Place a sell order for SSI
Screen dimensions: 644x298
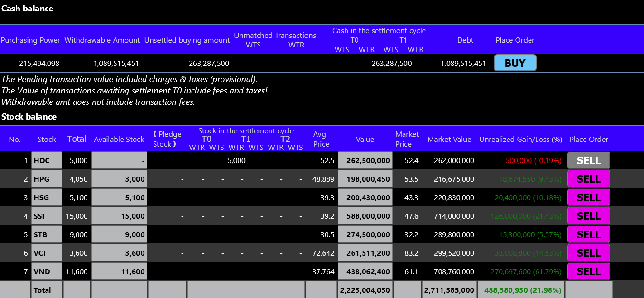point(588,216)
